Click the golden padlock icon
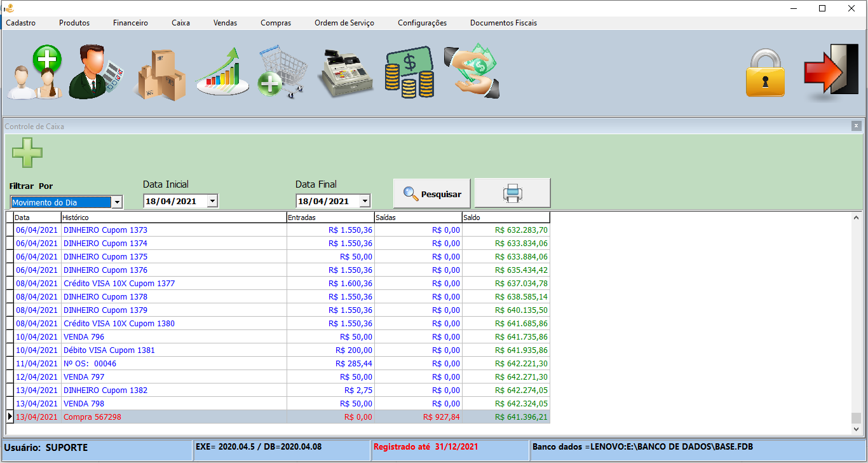The image size is (868, 463). pos(764,74)
